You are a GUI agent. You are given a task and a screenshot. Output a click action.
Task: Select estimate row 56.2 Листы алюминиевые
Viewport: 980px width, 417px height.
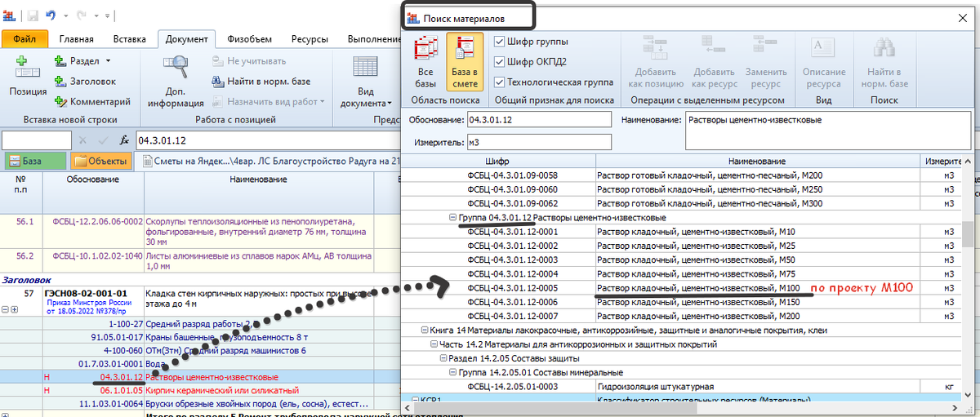200,260
